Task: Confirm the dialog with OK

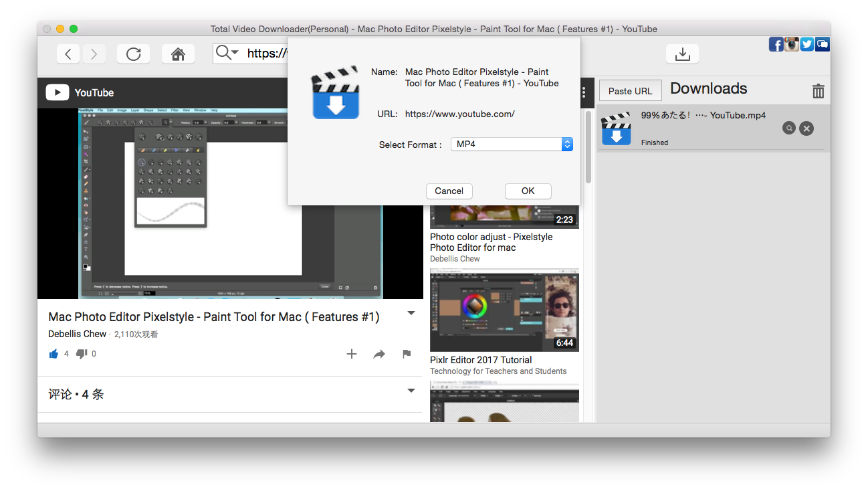Action: click(528, 191)
